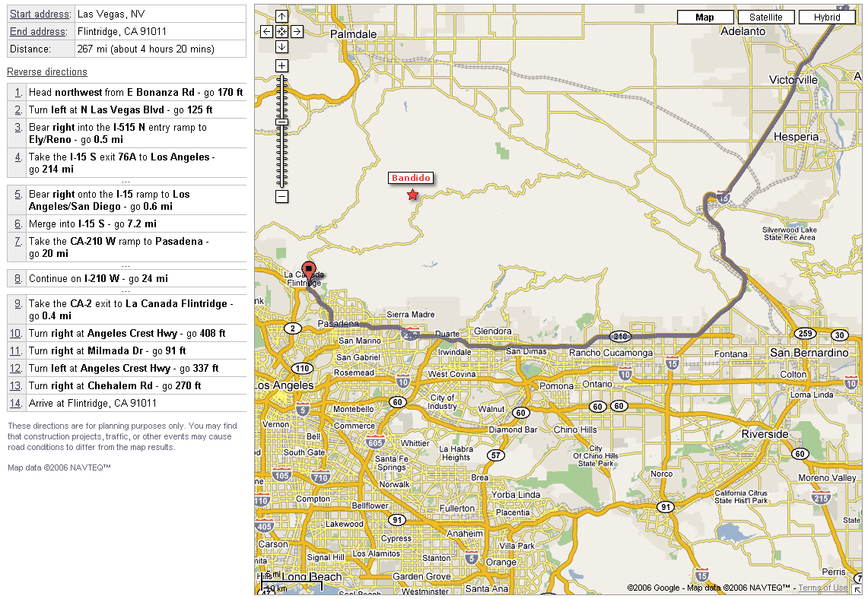Image resolution: width=868 pixels, height=599 pixels.
Task: Open the Terms of Use link
Action: click(822, 588)
